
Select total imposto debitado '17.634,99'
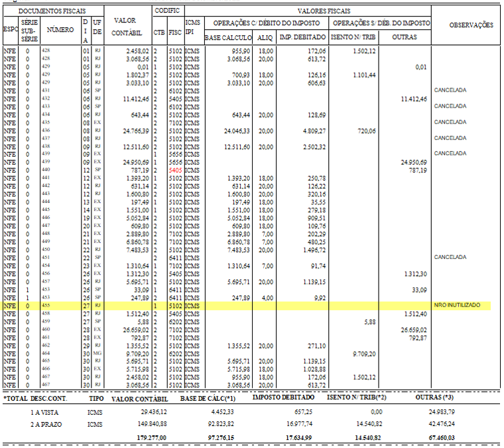point(299,437)
